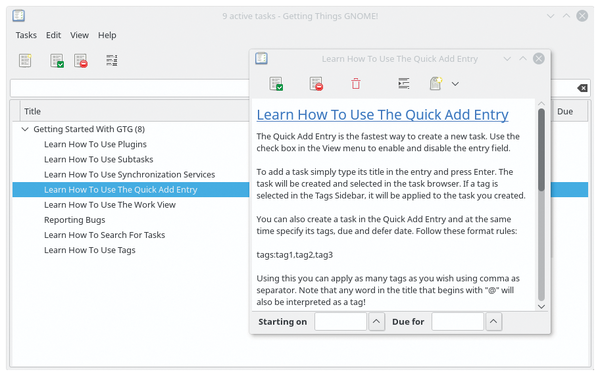Screen dimensions: 600x376
Task: Select the Reporting Bugs task
Action: pos(75,220)
